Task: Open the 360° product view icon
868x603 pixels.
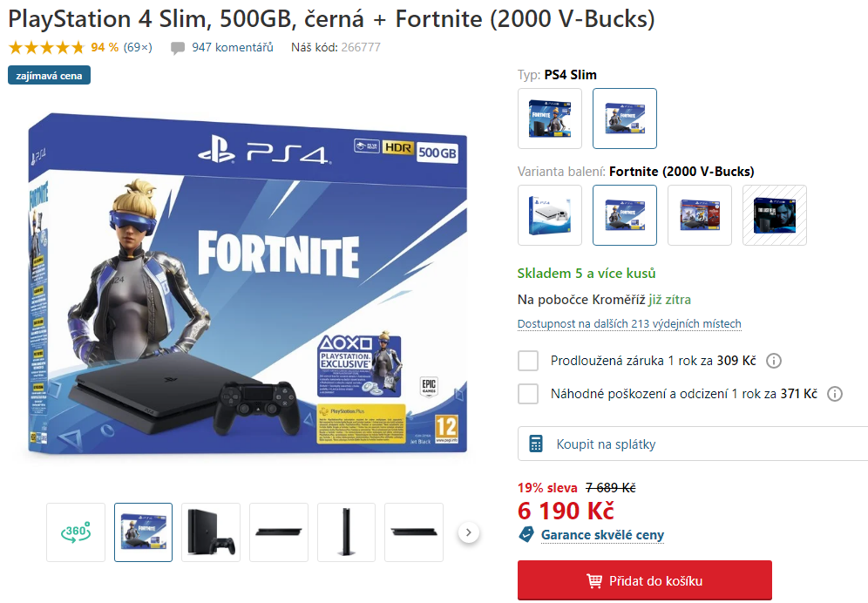Action: click(x=76, y=532)
